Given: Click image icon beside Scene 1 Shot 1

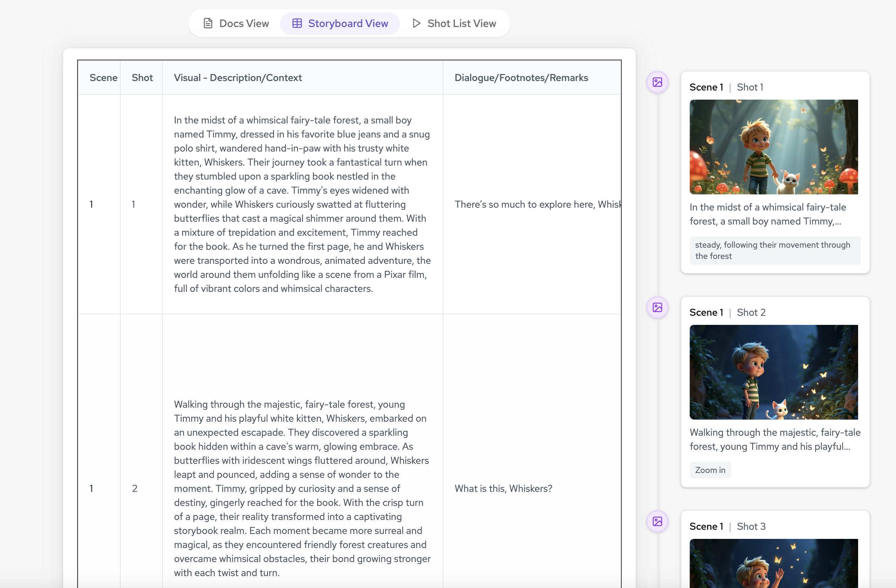Looking at the screenshot, I should 657,82.
